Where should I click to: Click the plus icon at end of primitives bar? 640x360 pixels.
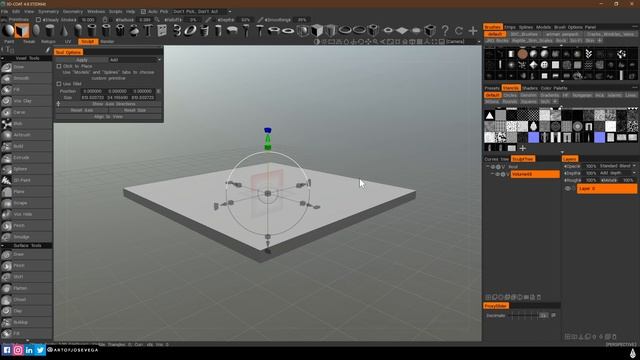pyautogui.click(x=473, y=30)
